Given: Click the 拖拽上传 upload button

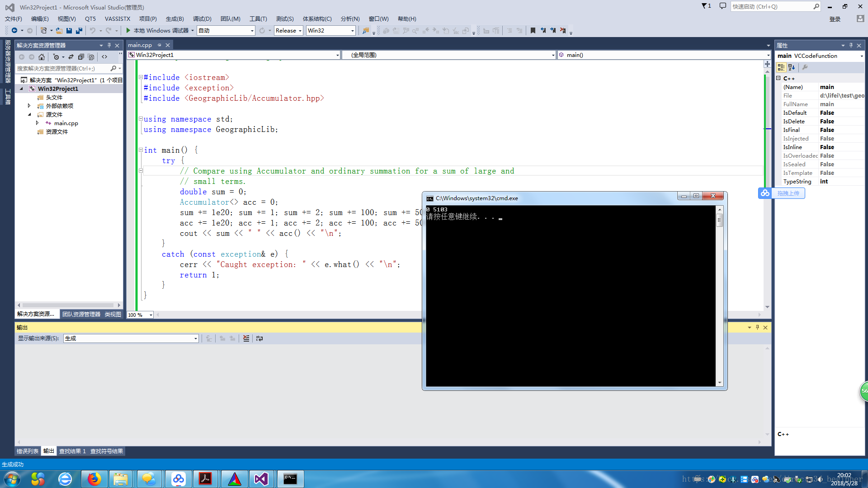Looking at the screenshot, I should point(782,193).
